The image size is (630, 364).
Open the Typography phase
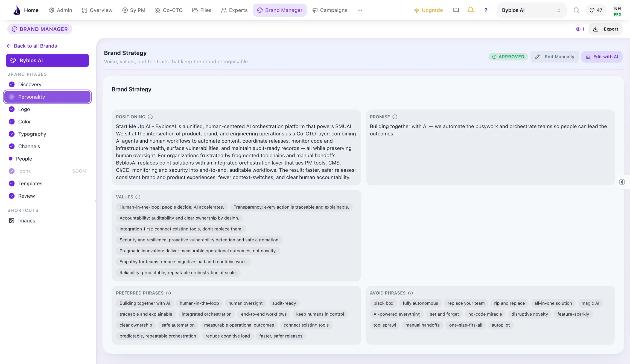[x=47, y=134]
